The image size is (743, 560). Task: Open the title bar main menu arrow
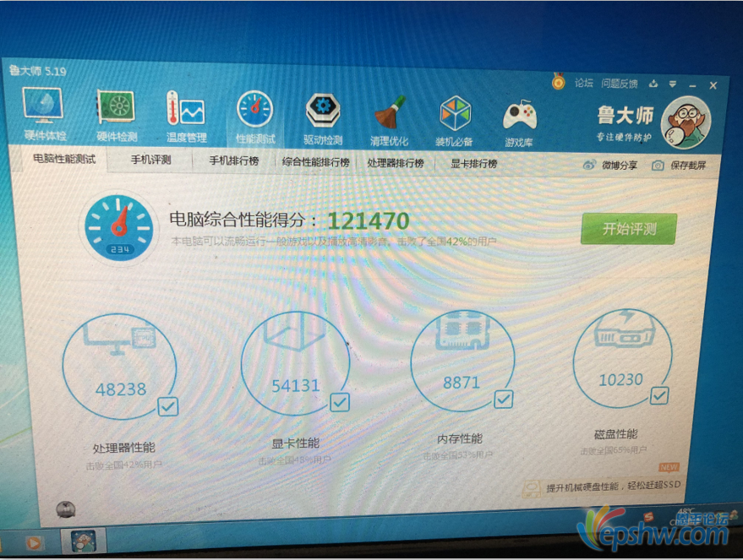(x=673, y=84)
